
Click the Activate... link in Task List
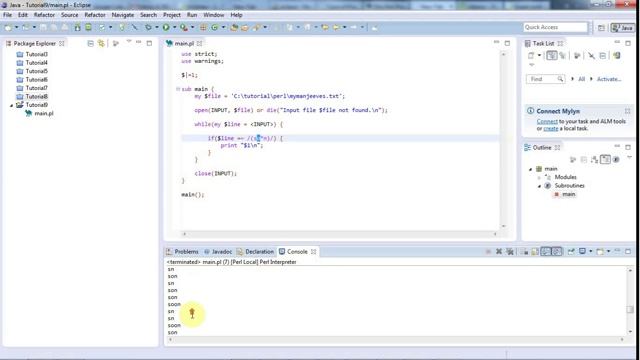[x=609, y=79]
